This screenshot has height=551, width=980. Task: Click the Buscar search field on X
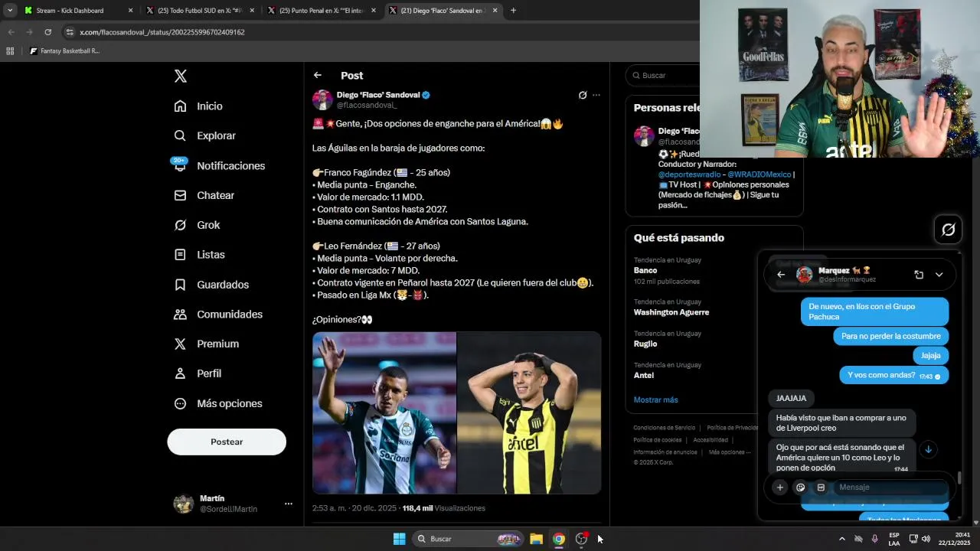point(663,75)
